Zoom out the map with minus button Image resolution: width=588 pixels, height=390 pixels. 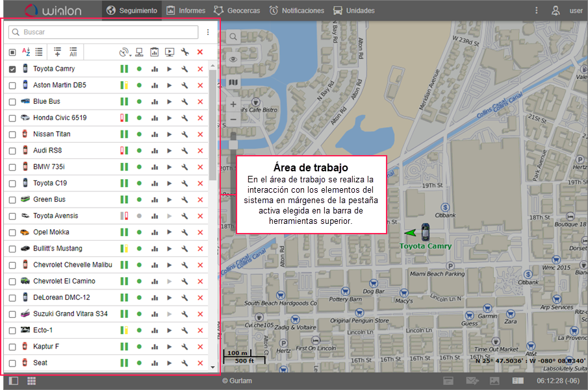point(233,120)
